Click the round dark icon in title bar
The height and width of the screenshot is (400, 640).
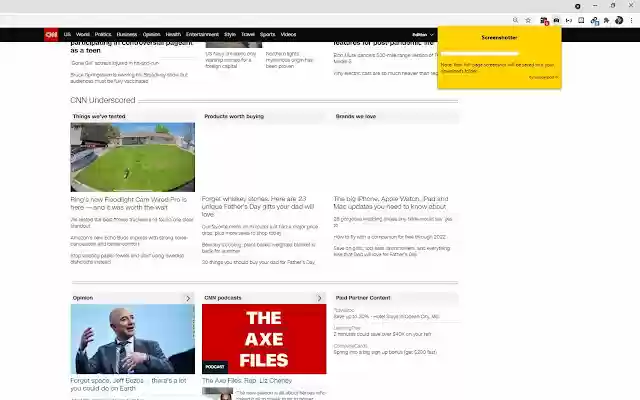578,6
